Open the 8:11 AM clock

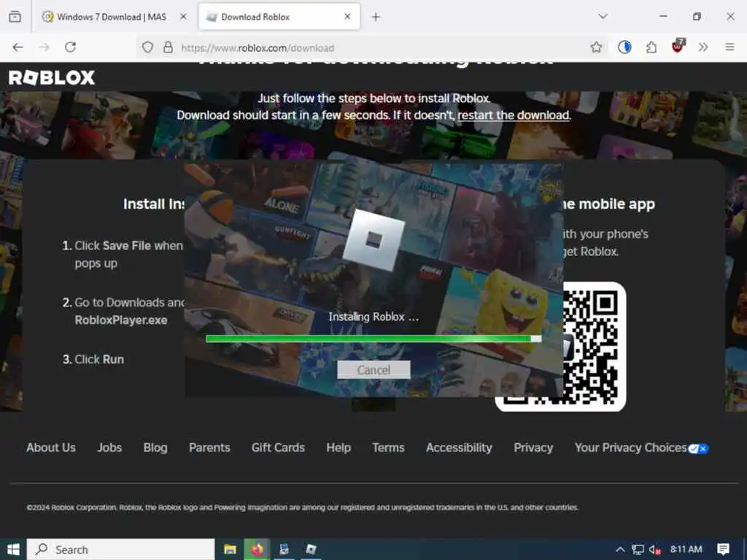click(x=686, y=549)
